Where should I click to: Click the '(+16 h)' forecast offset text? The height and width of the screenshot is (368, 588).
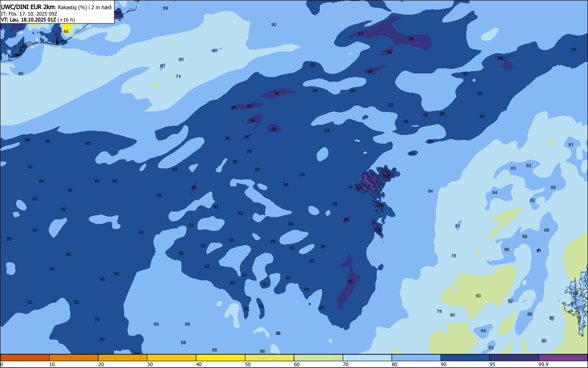point(66,20)
